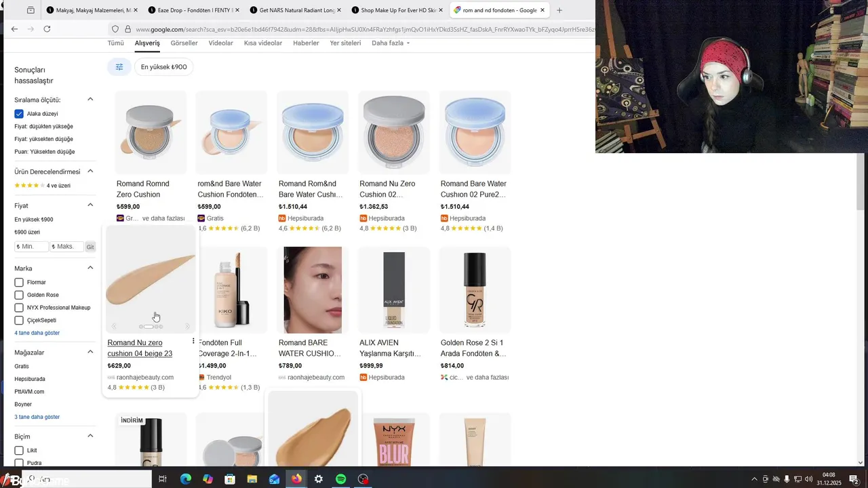The image size is (868, 488).
Task: Switch to the Haberler tab
Action: (306, 43)
